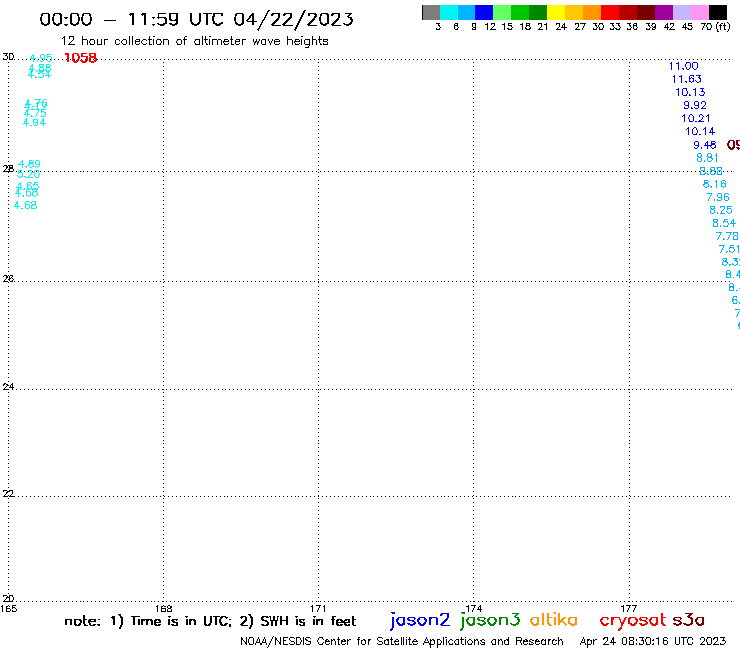Click the cyan wave height value 5.20
740x650 pixels.
point(28,174)
